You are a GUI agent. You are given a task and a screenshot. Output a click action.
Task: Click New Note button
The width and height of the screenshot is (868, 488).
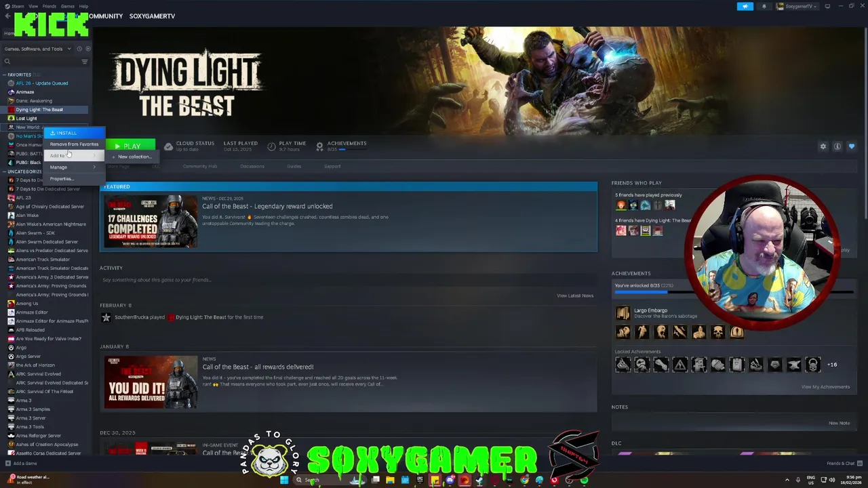pos(839,423)
